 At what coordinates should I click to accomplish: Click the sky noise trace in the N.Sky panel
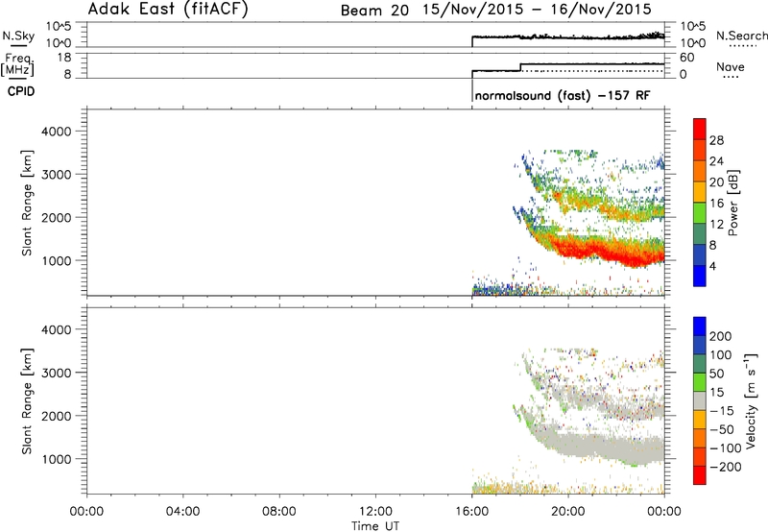pyautogui.click(x=568, y=37)
